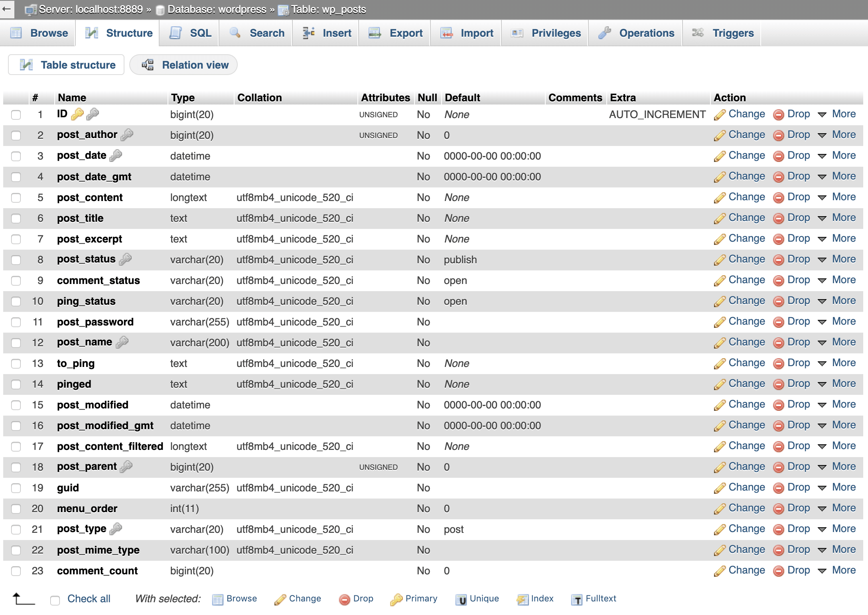
Task: Click the Search tab icon
Action: pos(236,33)
